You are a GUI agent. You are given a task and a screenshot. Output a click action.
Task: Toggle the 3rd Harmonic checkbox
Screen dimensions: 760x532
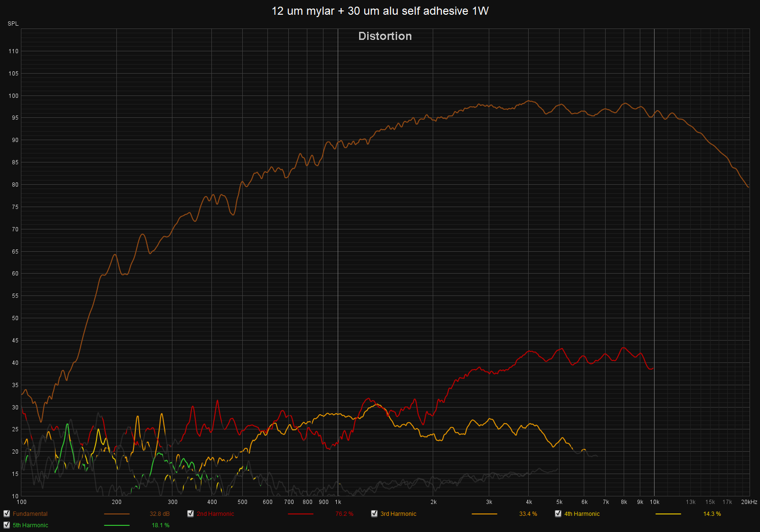(x=374, y=513)
